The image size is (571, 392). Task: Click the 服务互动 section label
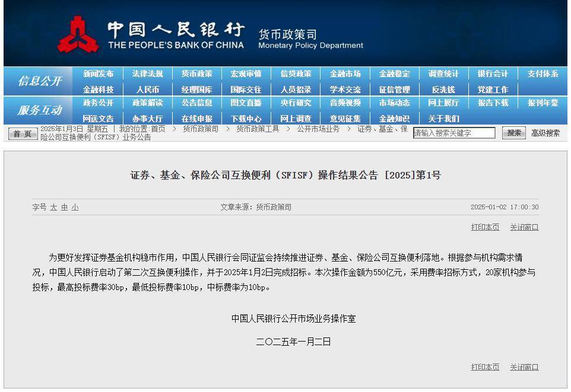(39, 110)
